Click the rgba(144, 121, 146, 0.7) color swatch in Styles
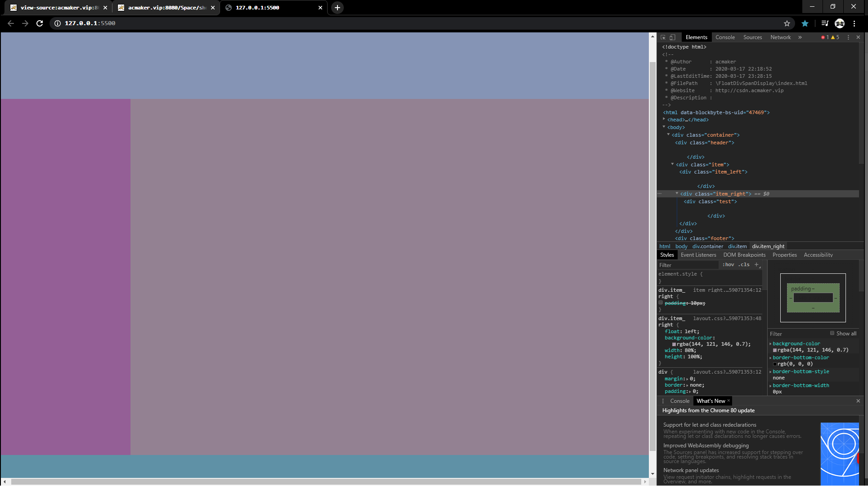This screenshot has height=486, width=868. tap(674, 344)
